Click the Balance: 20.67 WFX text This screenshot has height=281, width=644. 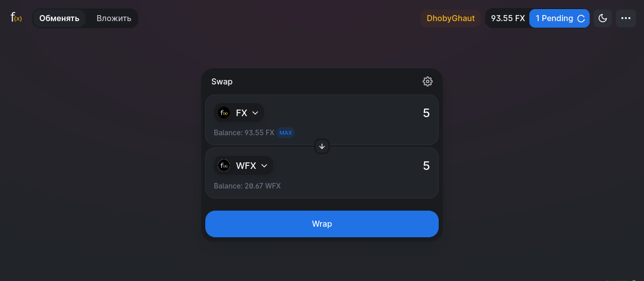tap(247, 186)
